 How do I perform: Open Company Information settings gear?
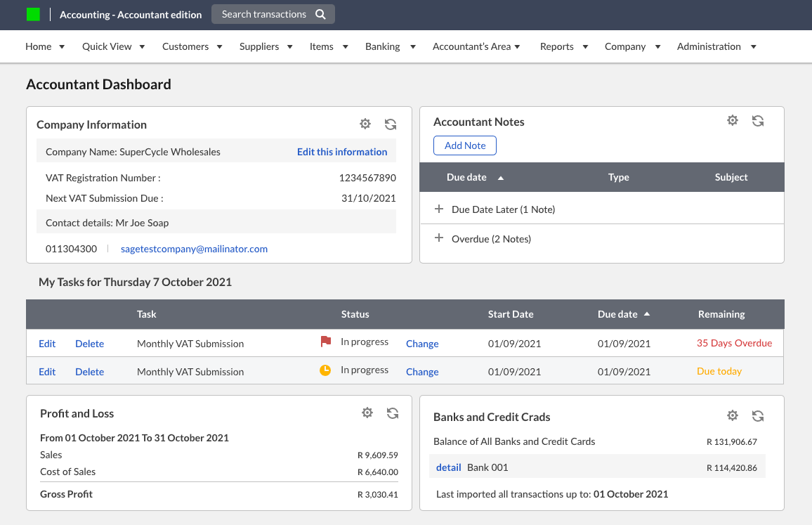[x=365, y=124]
